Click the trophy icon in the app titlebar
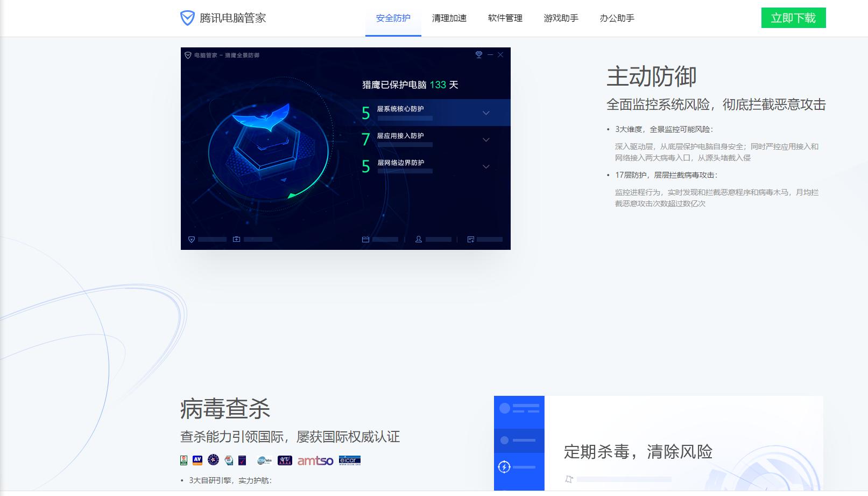Viewport: 868px width, 496px height. (x=478, y=54)
